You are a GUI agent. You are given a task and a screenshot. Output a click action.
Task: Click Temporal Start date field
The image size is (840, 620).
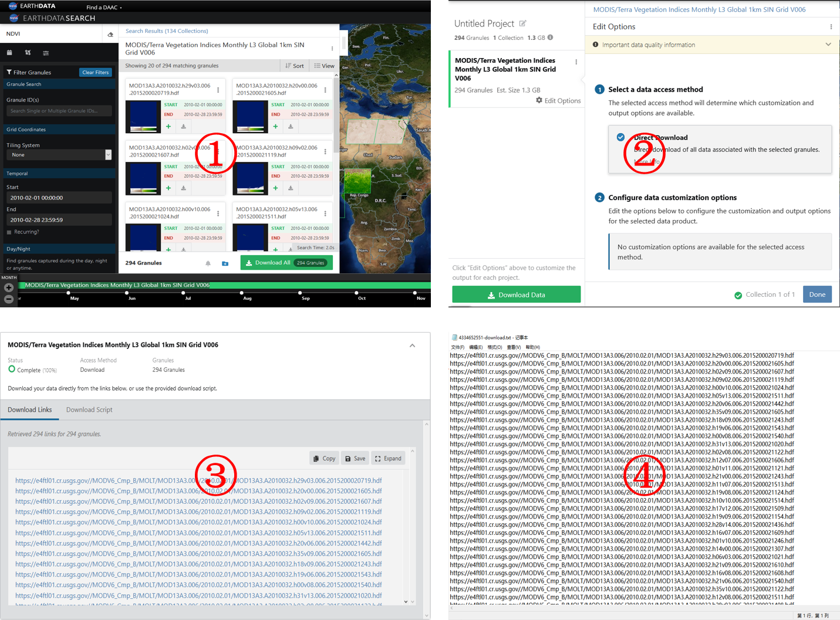click(x=59, y=198)
